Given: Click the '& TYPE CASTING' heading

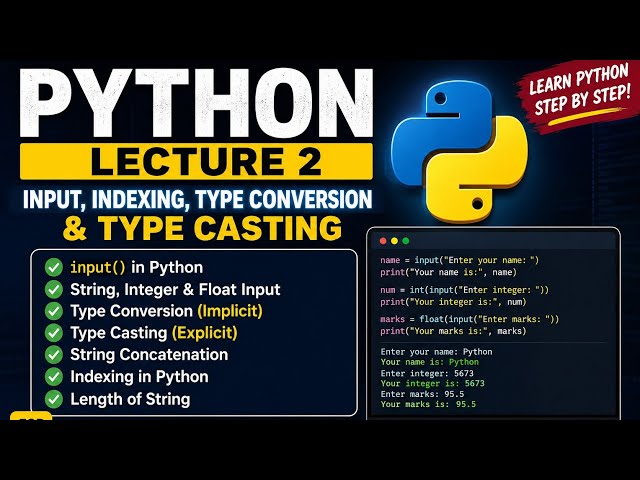Looking at the screenshot, I should (202, 228).
